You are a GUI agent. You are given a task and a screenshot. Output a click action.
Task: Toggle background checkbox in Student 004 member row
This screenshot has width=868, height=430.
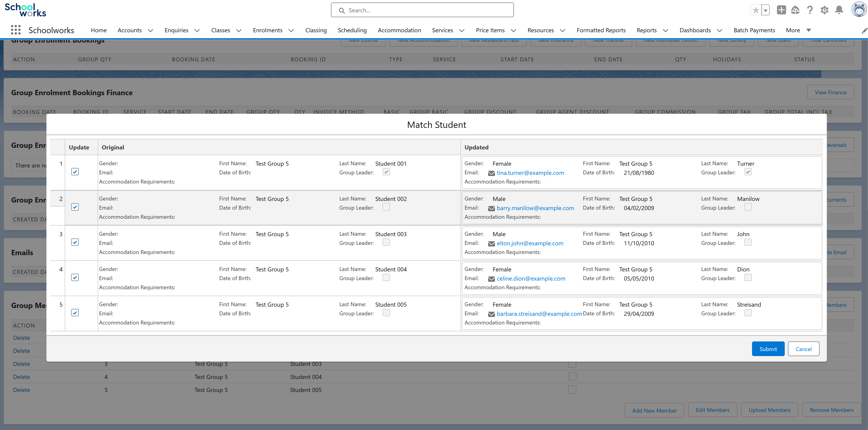point(572,376)
